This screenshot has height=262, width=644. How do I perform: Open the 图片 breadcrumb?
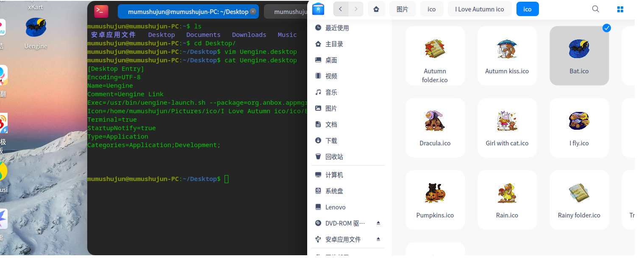402,9
